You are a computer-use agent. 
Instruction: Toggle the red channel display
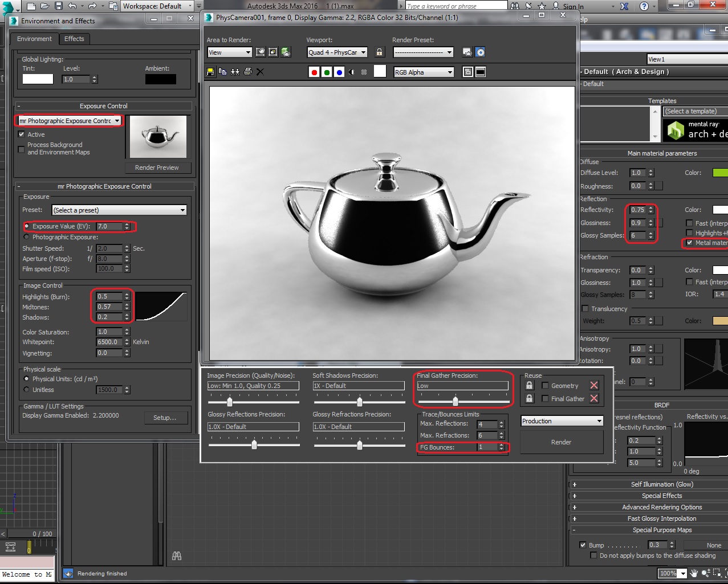[x=314, y=71]
